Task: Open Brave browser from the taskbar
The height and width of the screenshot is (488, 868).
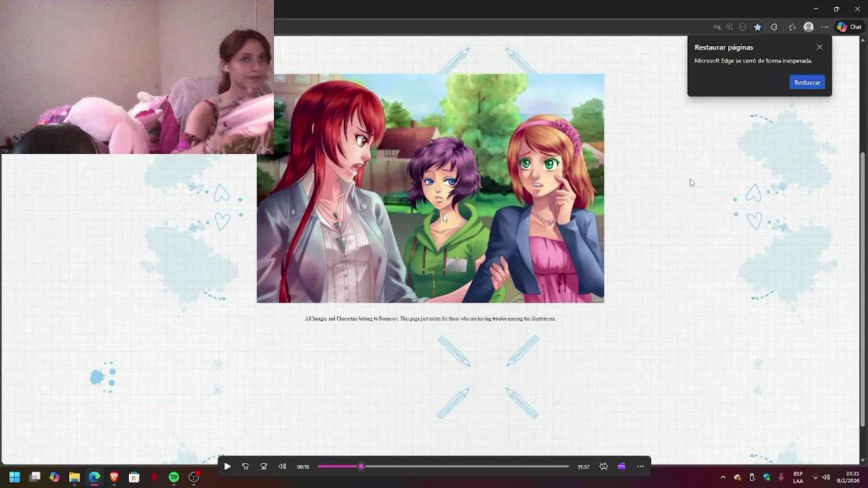Action: click(114, 477)
